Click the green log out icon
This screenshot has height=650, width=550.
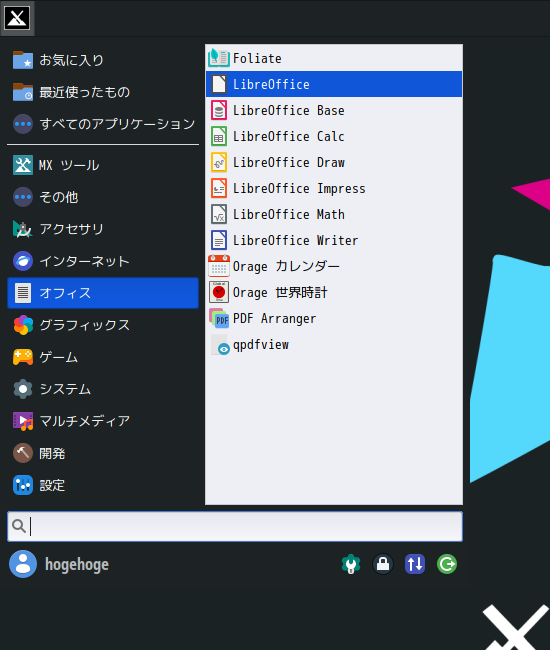(x=447, y=564)
